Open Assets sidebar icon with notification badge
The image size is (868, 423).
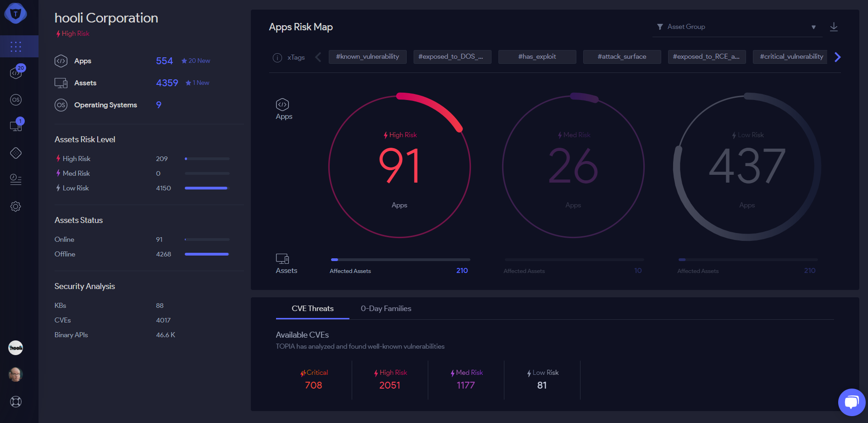[16, 126]
